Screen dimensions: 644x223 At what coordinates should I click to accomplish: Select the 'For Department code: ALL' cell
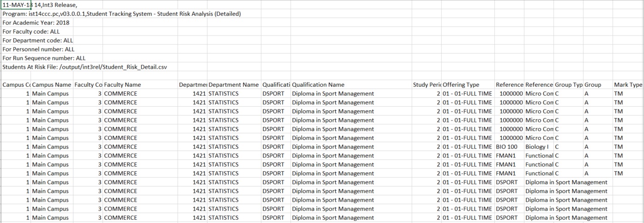click(16, 41)
